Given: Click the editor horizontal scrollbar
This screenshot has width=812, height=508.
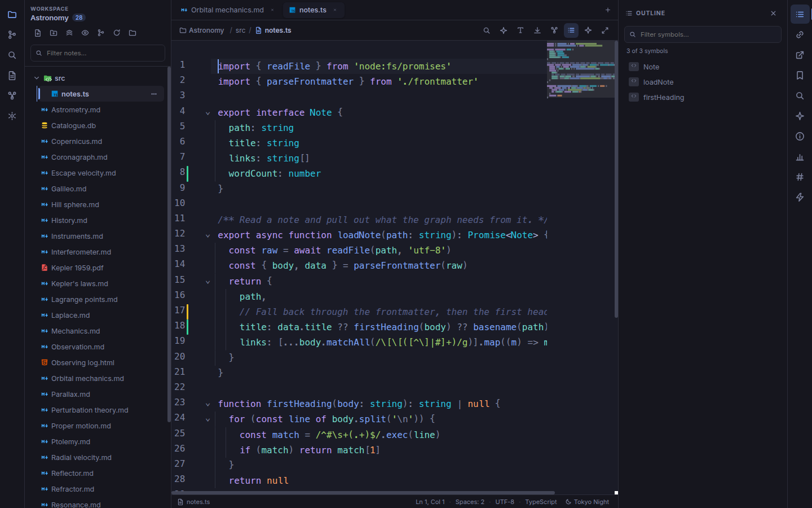Looking at the screenshot, I should point(363,493).
